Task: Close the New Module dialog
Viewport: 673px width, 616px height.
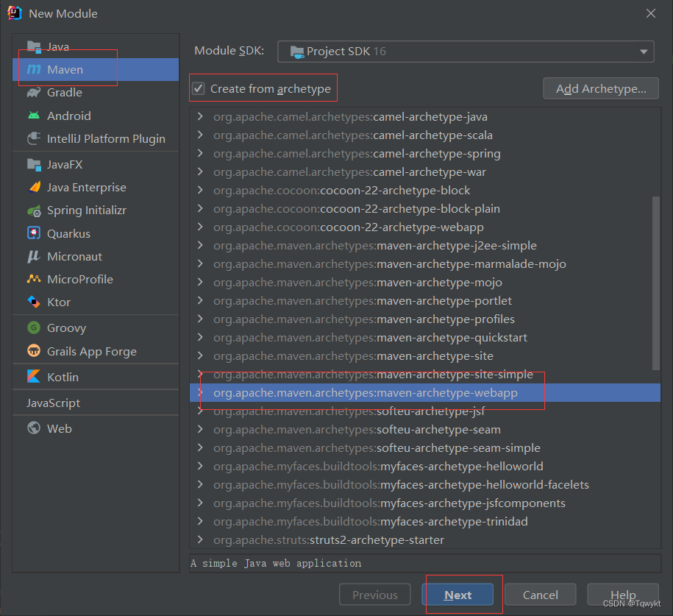Action: click(651, 13)
